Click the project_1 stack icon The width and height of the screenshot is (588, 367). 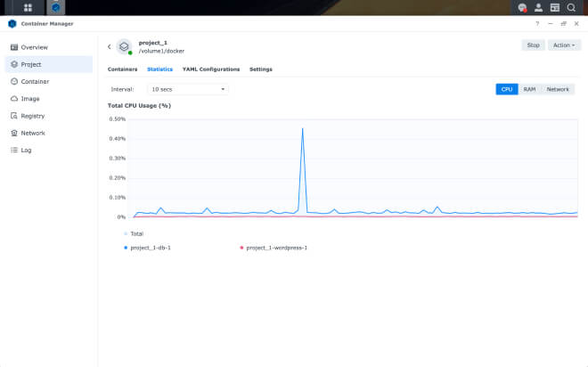(124, 47)
